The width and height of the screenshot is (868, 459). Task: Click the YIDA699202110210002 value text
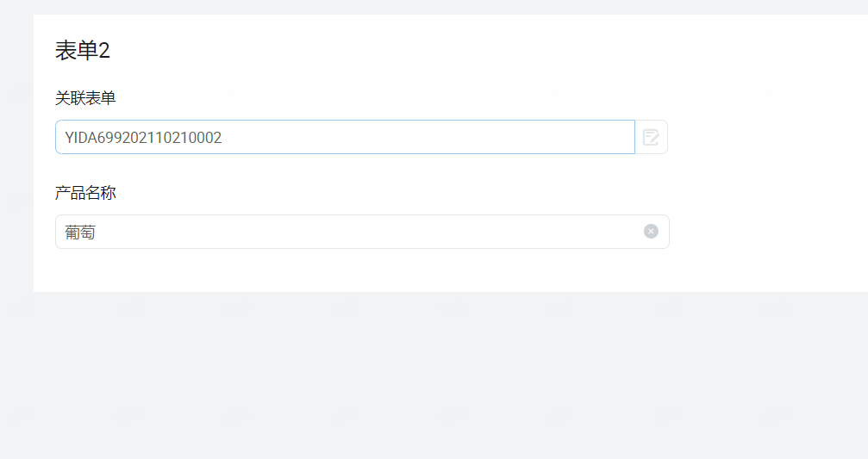[143, 137]
